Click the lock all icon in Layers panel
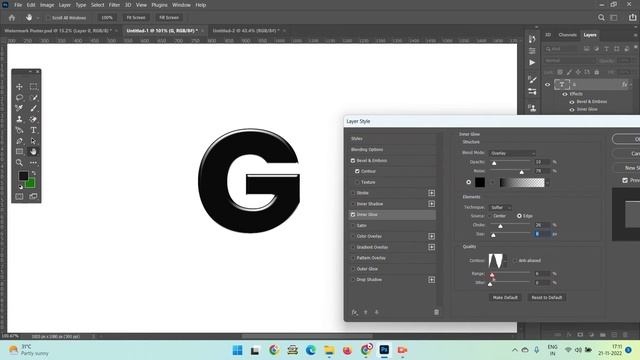Image resolution: width=640 pixels, height=360 pixels. pyautogui.click(x=597, y=72)
